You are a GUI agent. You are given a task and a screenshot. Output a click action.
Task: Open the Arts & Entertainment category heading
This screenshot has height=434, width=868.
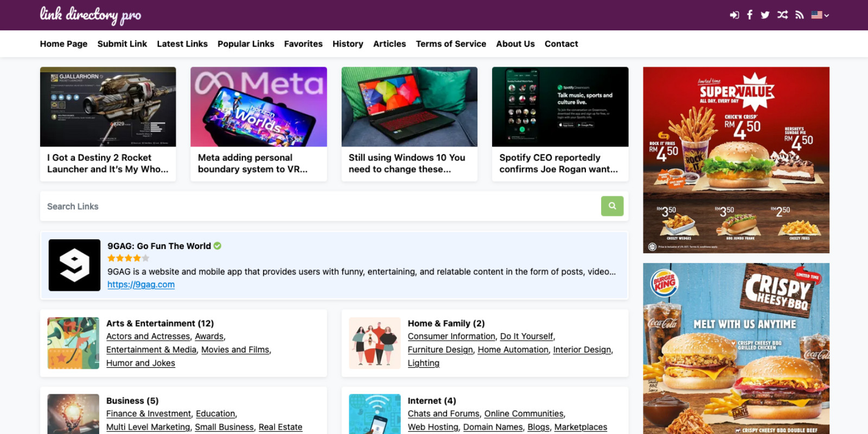pyautogui.click(x=160, y=323)
